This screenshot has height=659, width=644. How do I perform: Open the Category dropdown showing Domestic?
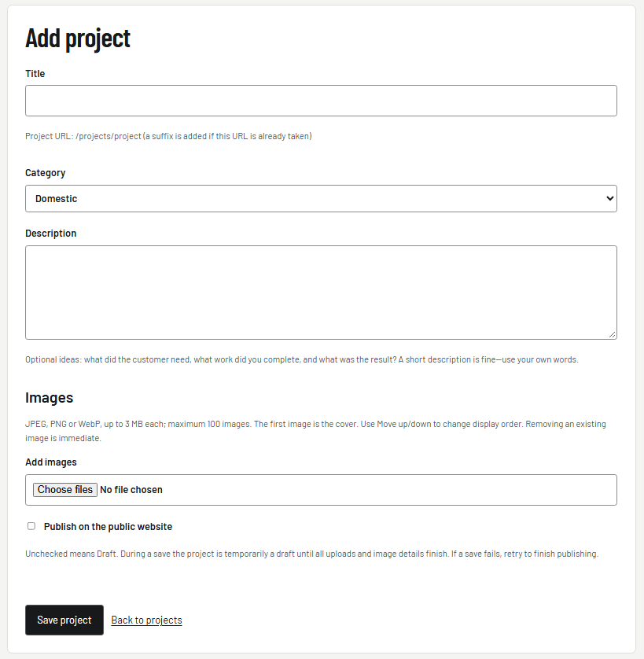[x=321, y=198]
